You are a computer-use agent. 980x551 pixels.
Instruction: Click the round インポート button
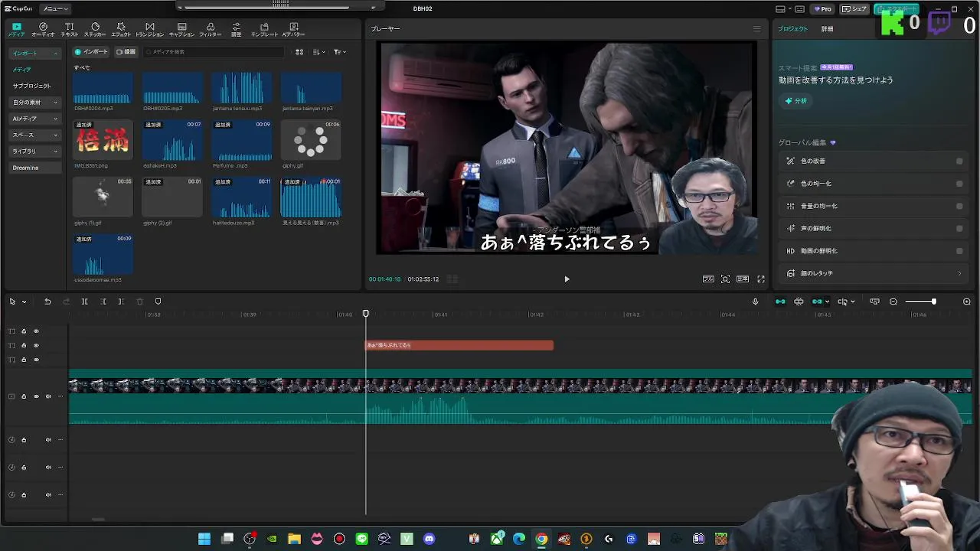click(91, 52)
